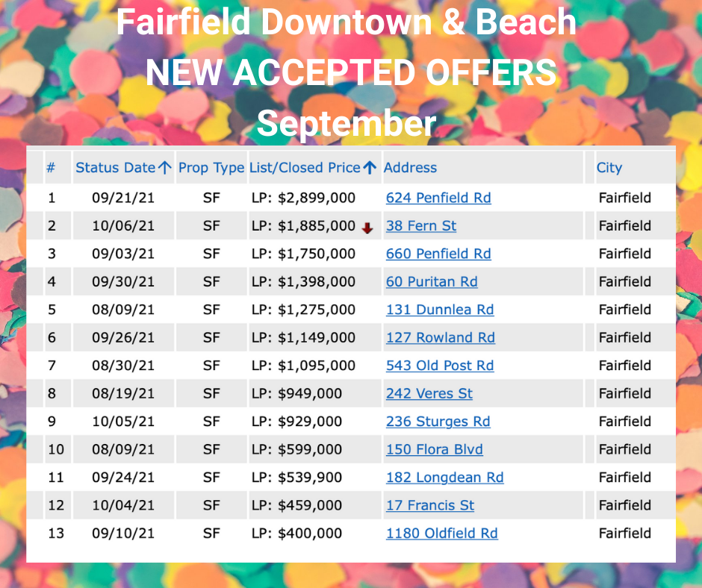Image resolution: width=702 pixels, height=588 pixels.
Task: Sort by the # column header
Action: click(51, 168)
